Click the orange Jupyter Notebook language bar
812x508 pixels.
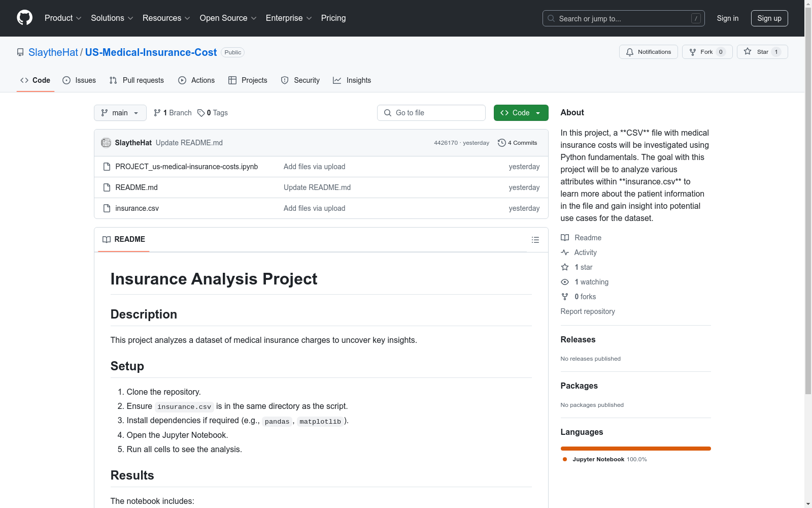pos(636,449)
